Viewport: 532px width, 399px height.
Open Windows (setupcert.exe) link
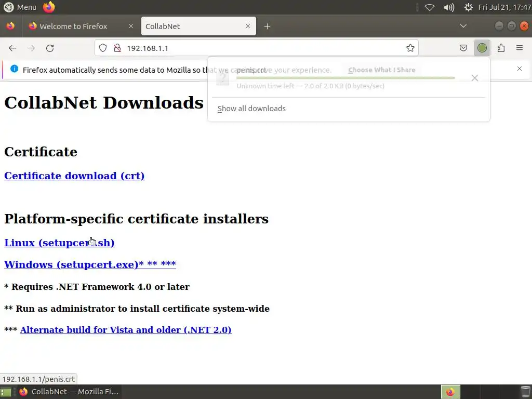click(90, 264)
